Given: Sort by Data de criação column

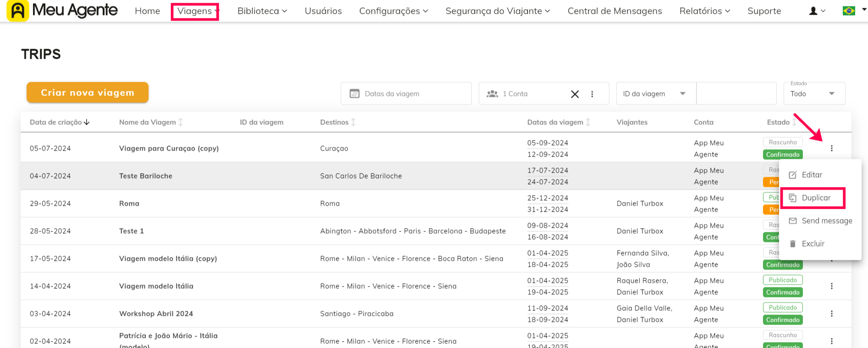Looking at the screenshot, I should (60, 122).
